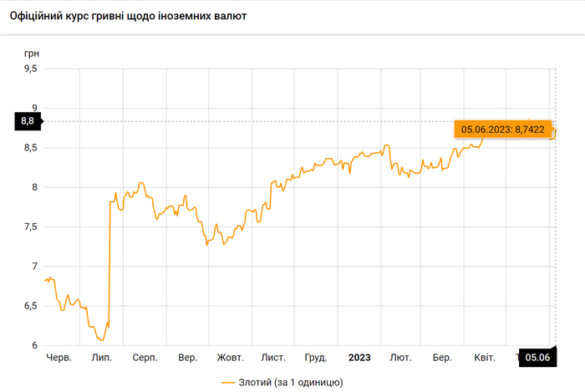Click the 9,5 value on the y-axis
This screenshot has width=585, height=392.
tap(30, 69)
